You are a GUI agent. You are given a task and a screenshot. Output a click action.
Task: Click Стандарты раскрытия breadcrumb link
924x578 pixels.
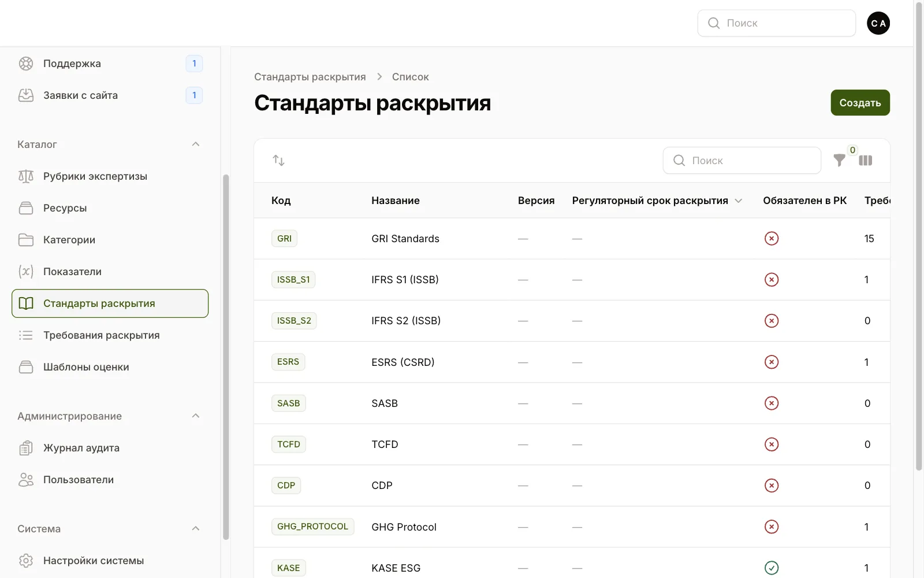click(x=310, y=77)
